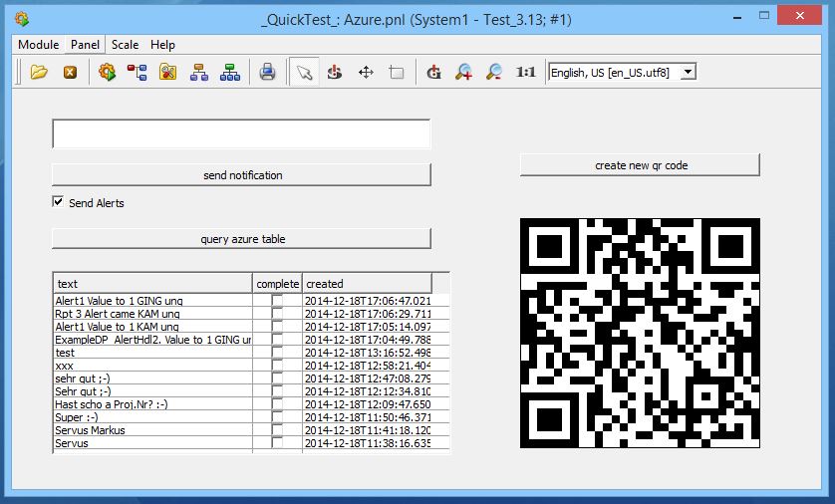Click the gear with green arrow icon

coord(107,72)
